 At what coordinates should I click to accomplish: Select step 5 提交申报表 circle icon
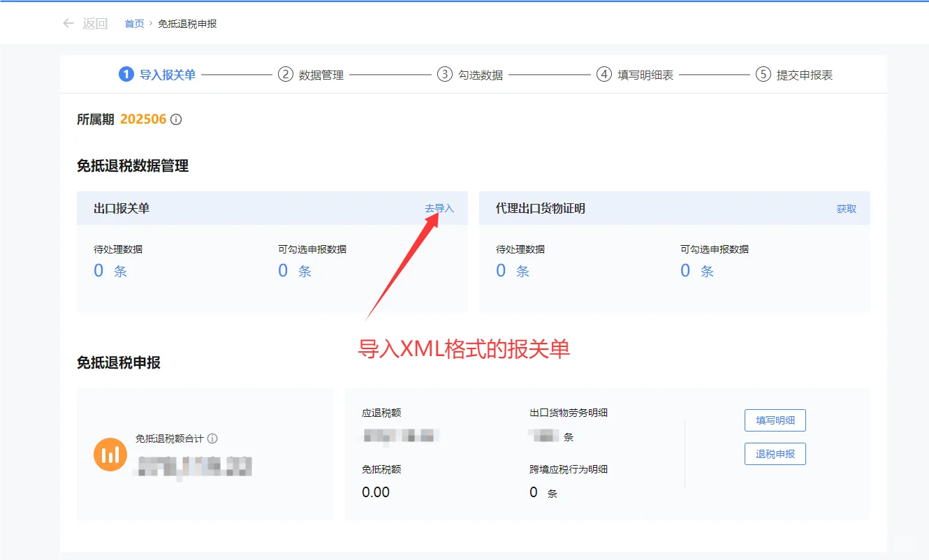click(762, 73)
